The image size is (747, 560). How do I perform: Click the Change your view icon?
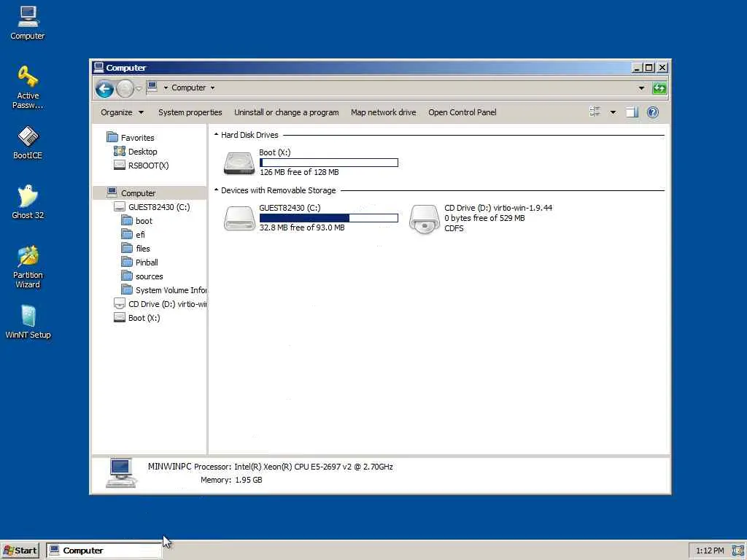click(x=595, y=112)
